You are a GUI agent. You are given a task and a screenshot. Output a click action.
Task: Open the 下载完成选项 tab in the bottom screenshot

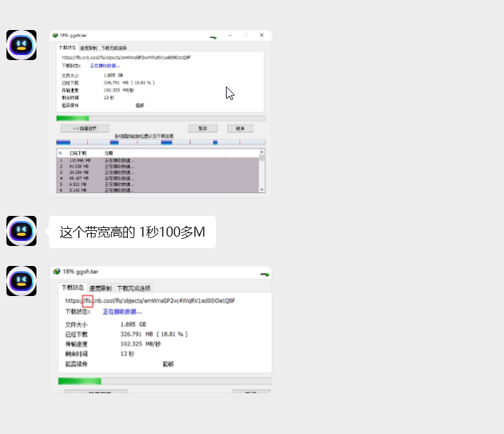134,288
